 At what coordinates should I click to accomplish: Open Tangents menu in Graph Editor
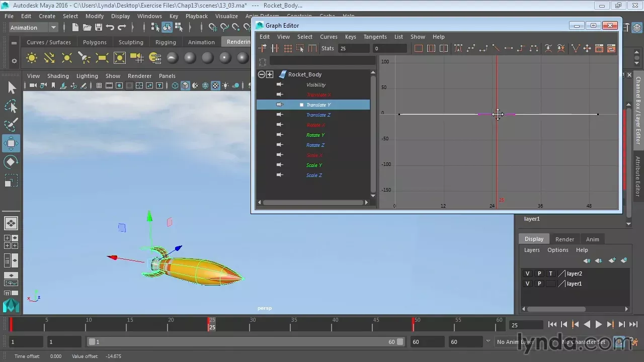375,37
